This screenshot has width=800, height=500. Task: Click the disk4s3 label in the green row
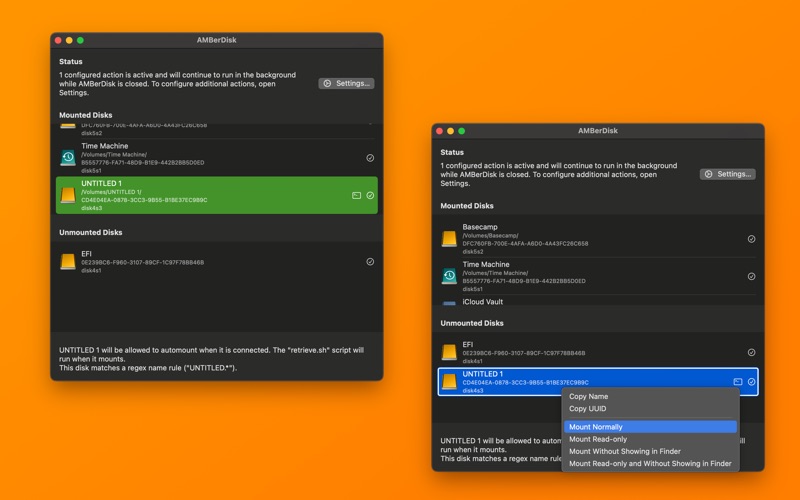(91, 208)
